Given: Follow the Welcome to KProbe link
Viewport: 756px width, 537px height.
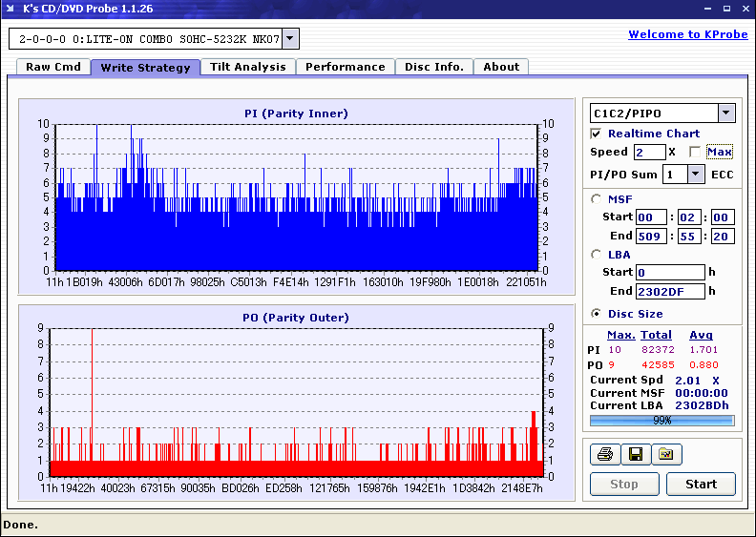Looking at the screenshot, I should [687, 34].
